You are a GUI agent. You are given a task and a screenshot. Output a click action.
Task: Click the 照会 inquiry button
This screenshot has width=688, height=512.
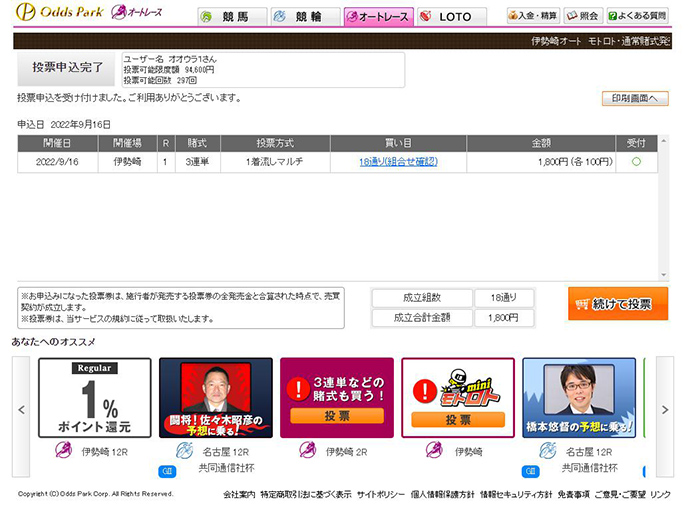point(583,16)
